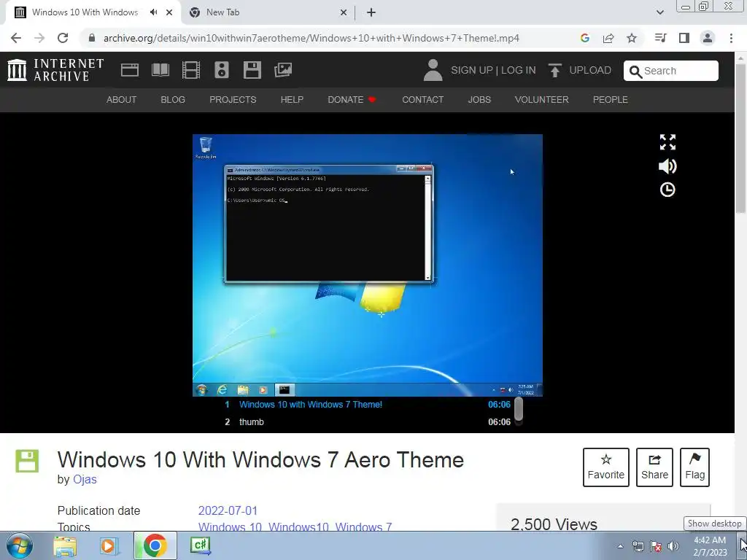747x560 pixels.
Task: Open a new browser tab
Action: point(371,12)
